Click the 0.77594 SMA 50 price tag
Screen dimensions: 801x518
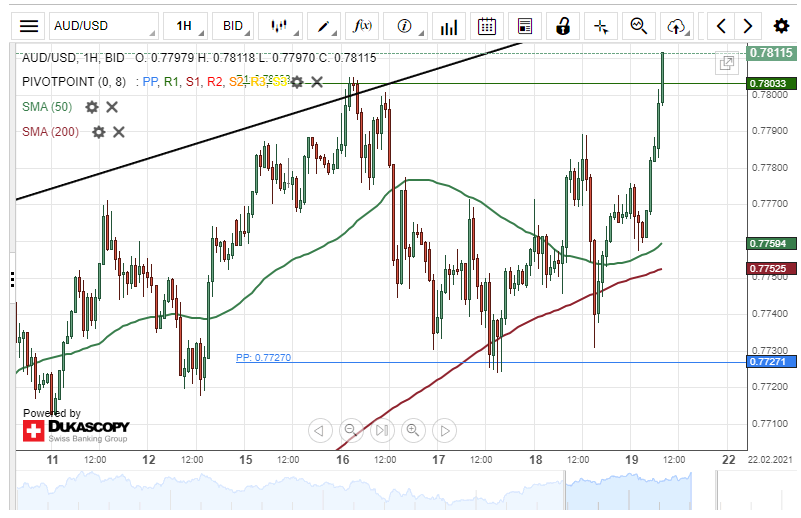(771, 244)
